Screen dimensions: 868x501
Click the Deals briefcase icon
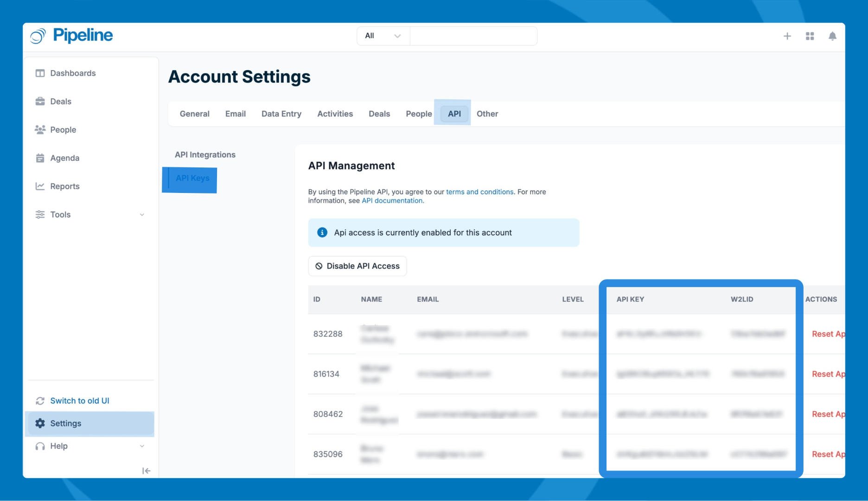40,102
